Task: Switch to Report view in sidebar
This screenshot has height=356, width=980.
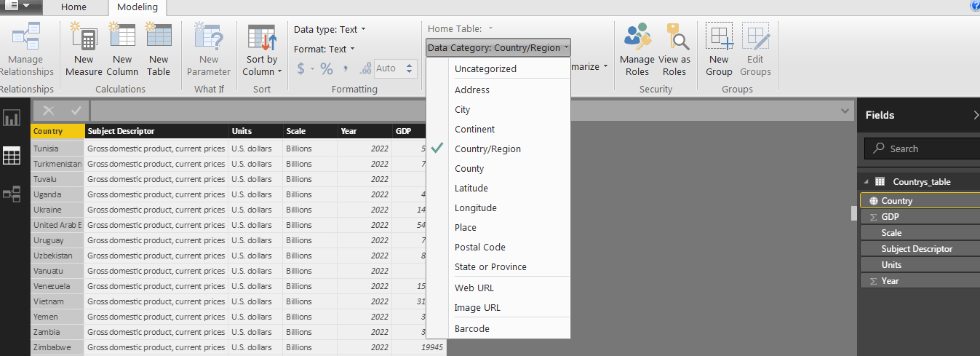Action: pos(12,118)
